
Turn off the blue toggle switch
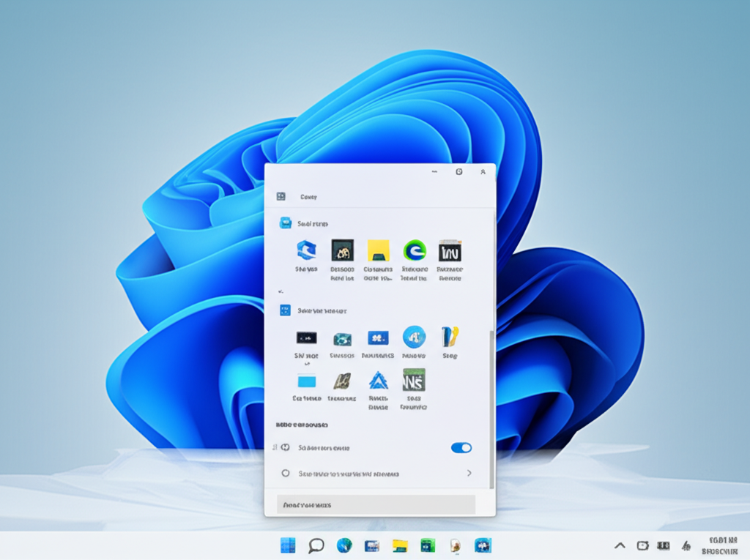point(461,447)
